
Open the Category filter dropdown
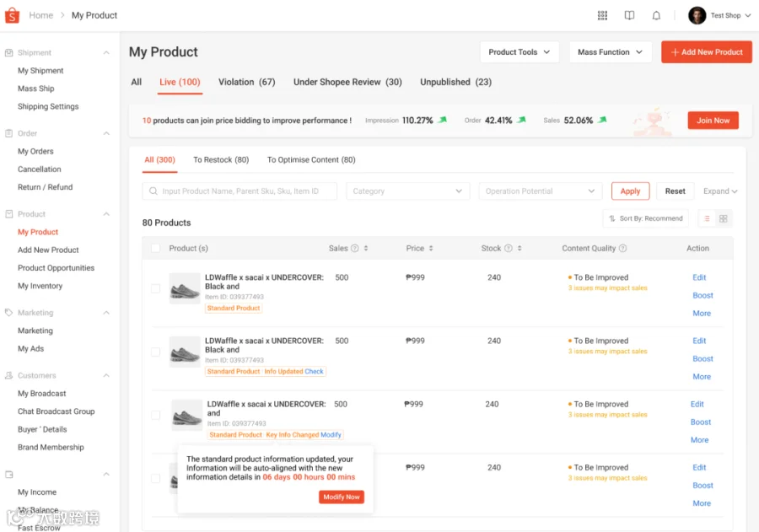(407, 191)
